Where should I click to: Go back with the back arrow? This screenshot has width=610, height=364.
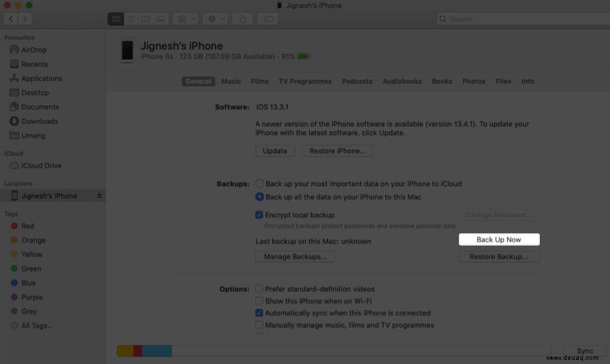(11, 18)
